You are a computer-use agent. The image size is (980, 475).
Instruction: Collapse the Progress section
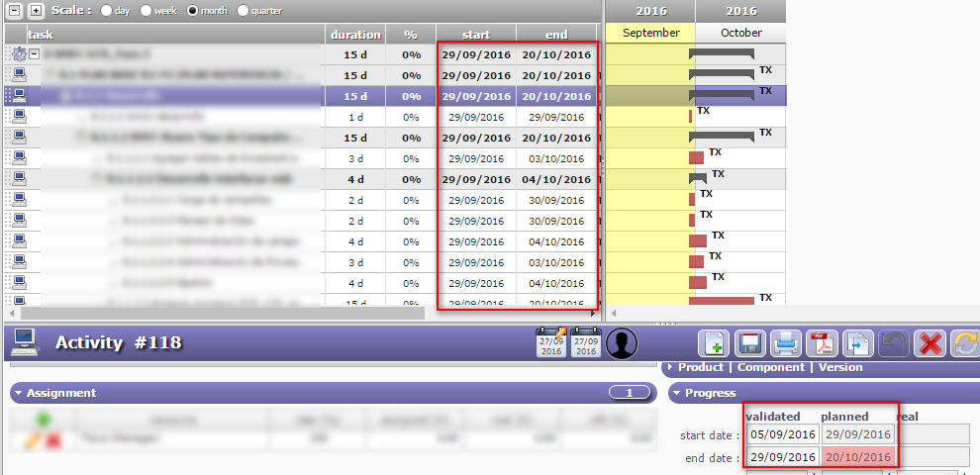tap(676, 393)
